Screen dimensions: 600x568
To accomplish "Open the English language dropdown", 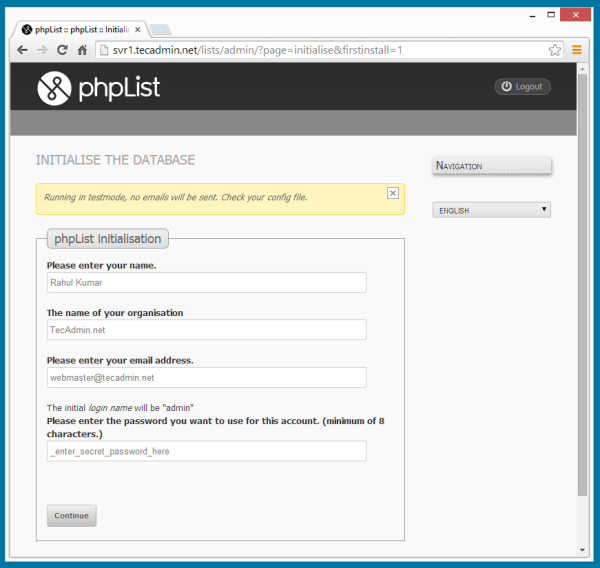I will [491, 210].
